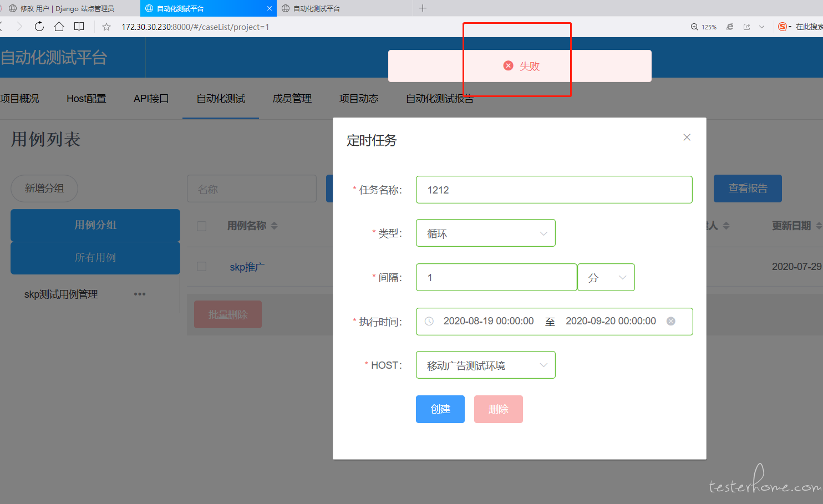Viewport: 823px width, 504px height.
Task: Clear the 执行时间 date range
Action: pyautogui.click(x=670, y=321)
